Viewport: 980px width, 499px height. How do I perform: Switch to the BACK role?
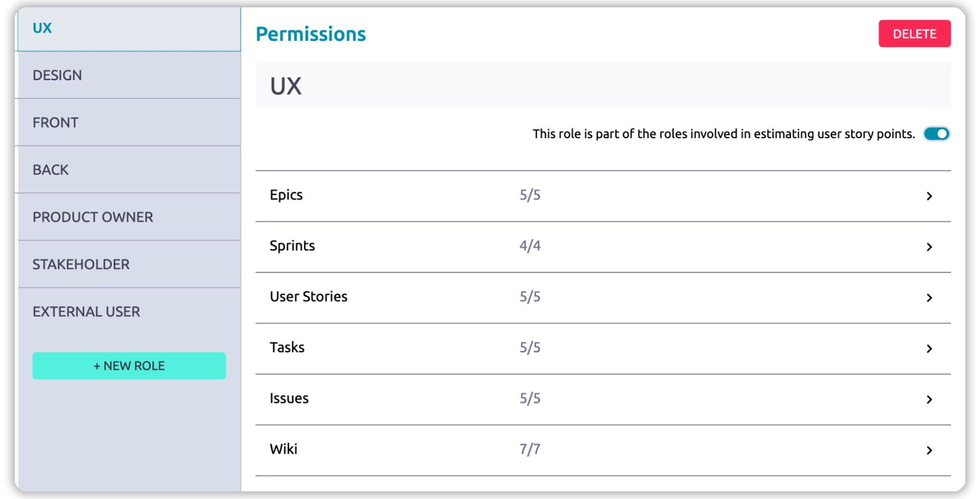[50, 170]
